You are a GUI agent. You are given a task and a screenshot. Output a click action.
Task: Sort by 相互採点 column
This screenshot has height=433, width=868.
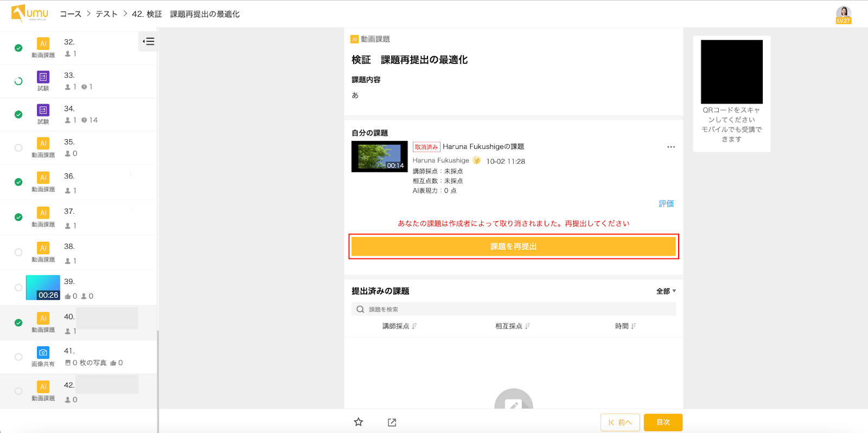(x=513, y=326)
